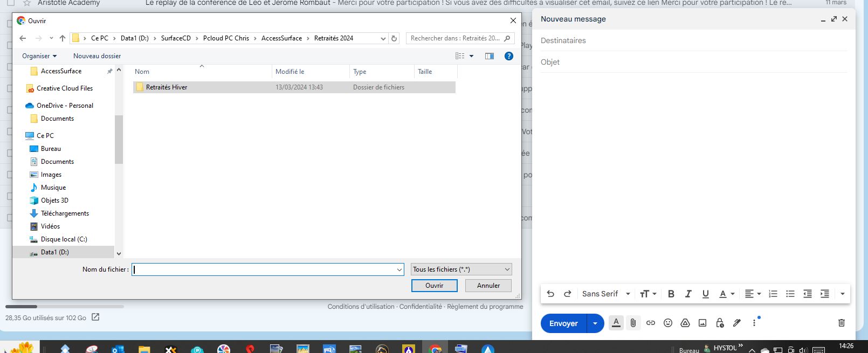Open Sans Serif font dropdown
The width and height of the screenshot is (868, 353).
(606, 294)
